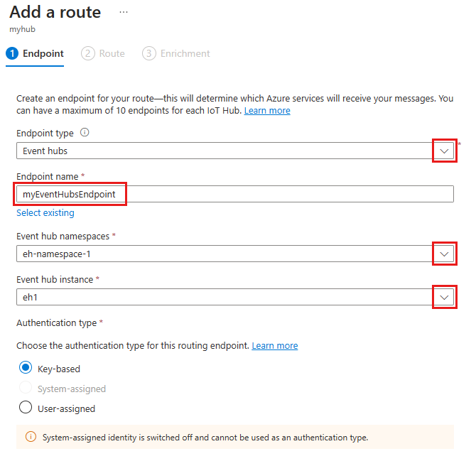Screen dimensions: 476x461
Task: Expand the Endpoint type dropdown
Action: (444, 151)
